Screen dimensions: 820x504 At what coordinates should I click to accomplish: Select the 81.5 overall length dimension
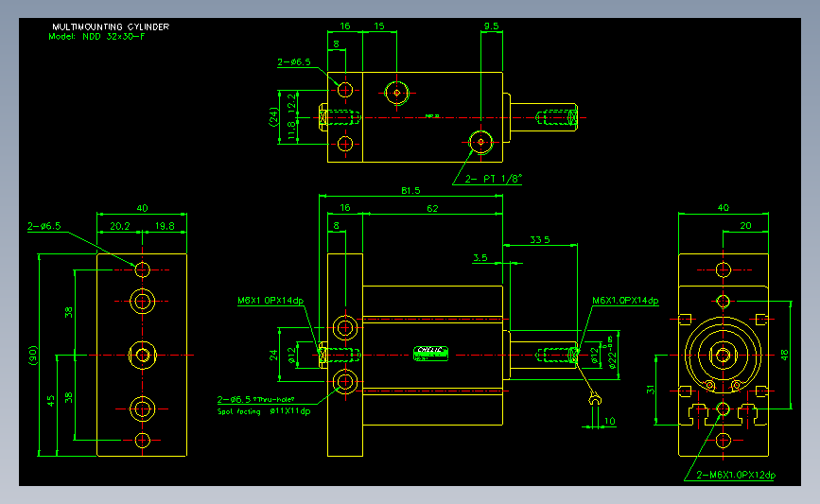410,191
